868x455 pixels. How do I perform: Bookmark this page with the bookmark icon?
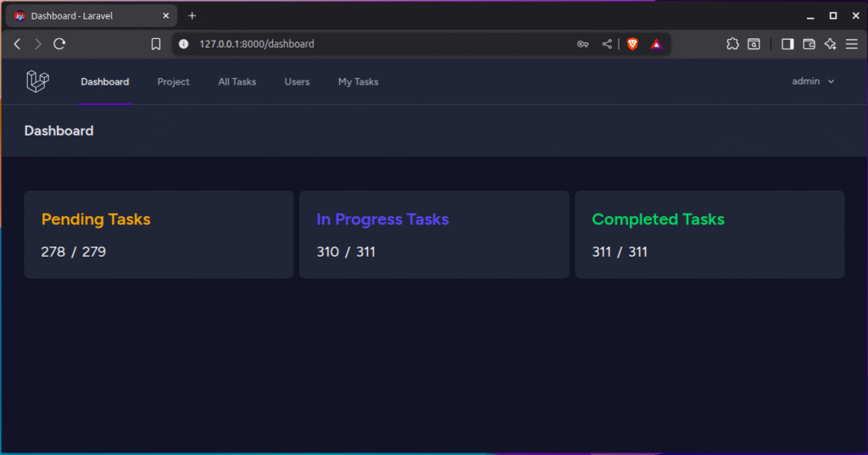tap(156, 44)
